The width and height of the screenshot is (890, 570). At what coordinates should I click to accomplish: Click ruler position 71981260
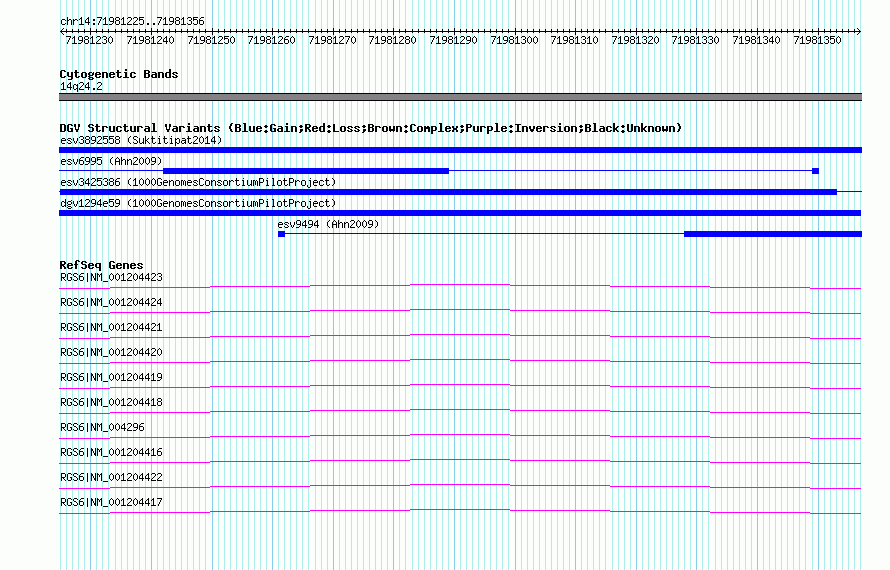[271, 40]
